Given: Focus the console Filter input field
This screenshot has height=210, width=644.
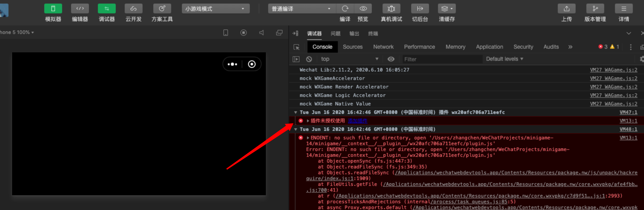Looking at the screenshot, I should pos(442,59).
